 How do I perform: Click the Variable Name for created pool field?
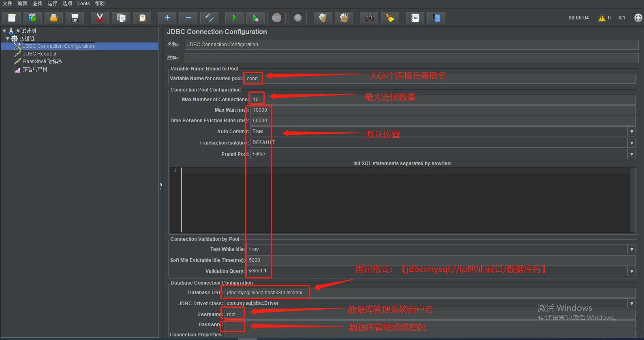[x=440, y=79]
